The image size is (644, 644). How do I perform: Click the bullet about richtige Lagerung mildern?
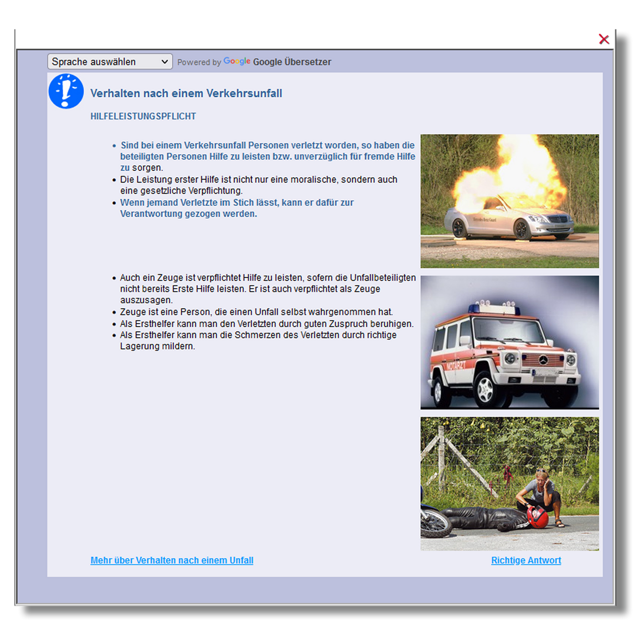click(x=258, y=340)
